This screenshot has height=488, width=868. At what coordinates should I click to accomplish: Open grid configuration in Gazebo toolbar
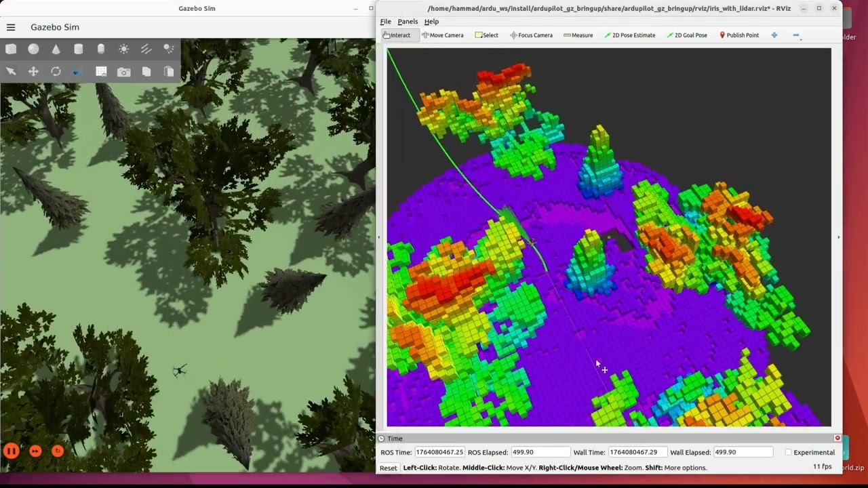click(101, 71)
